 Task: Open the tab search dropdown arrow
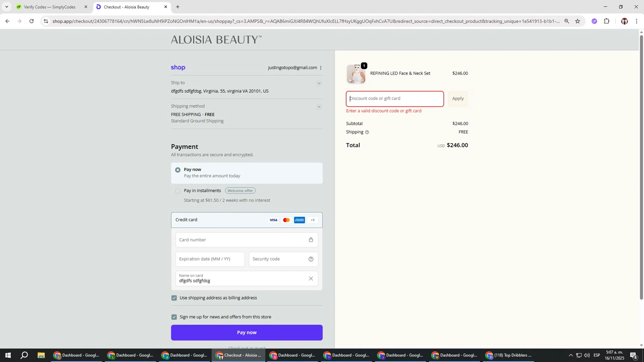tap(6, 7)
